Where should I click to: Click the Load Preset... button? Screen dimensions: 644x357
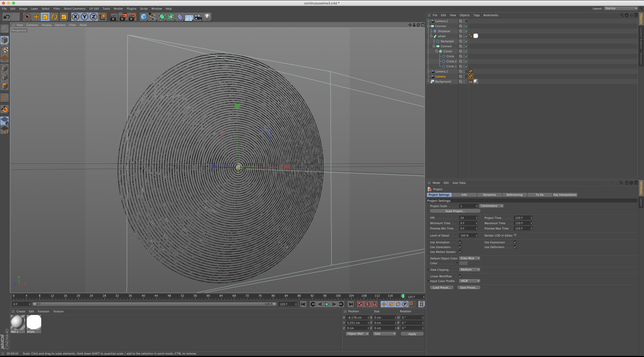click(442, 287)
